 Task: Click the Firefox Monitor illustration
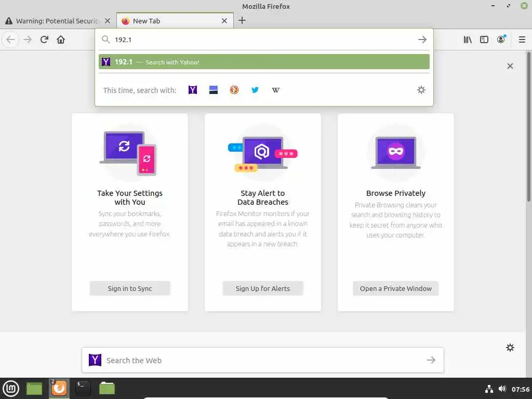[262, 153]
